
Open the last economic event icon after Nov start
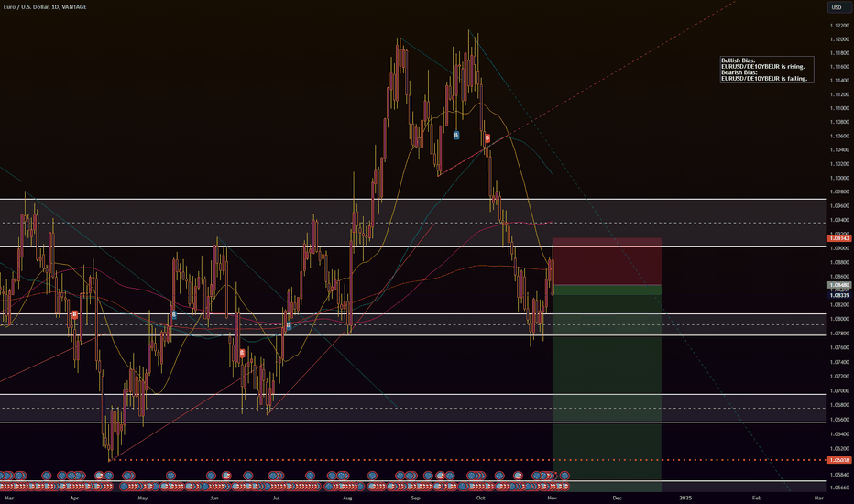(565, 476)
